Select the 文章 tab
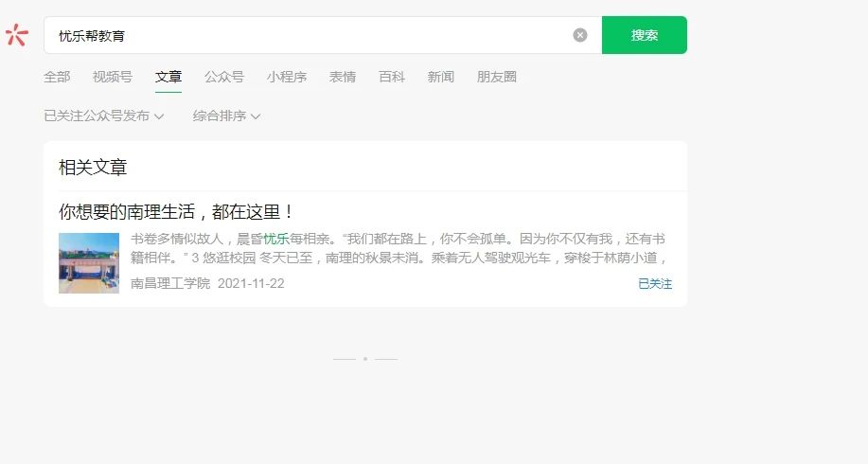This screenshot has height=464, width=868. [168, 77]
